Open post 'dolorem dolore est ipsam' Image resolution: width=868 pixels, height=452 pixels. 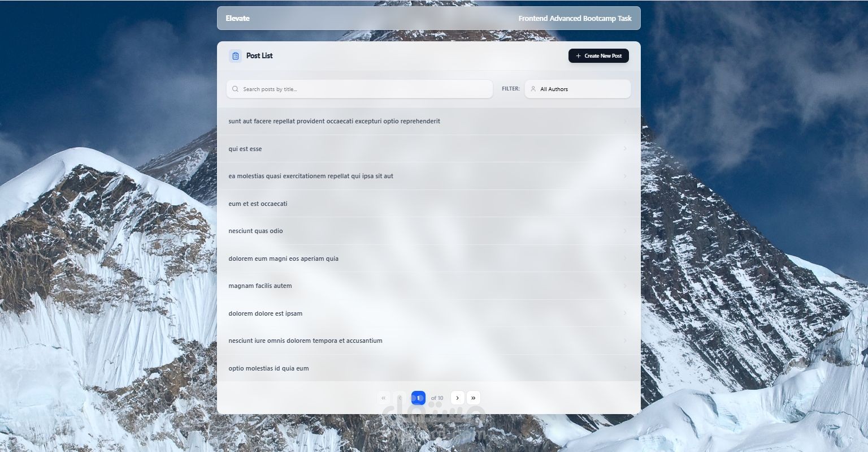click(x=429, y=313)
